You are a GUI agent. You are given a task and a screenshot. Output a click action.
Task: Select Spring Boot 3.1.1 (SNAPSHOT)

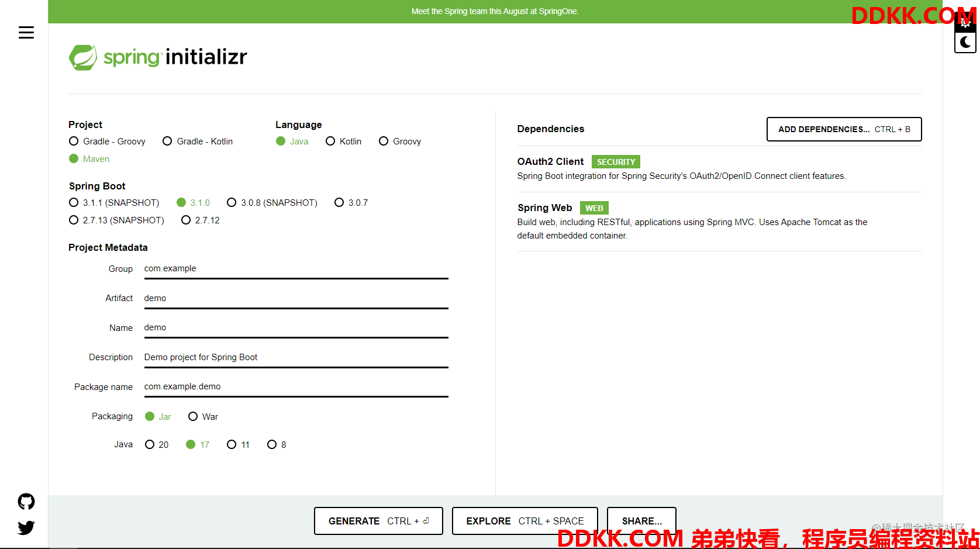(114, 203)
